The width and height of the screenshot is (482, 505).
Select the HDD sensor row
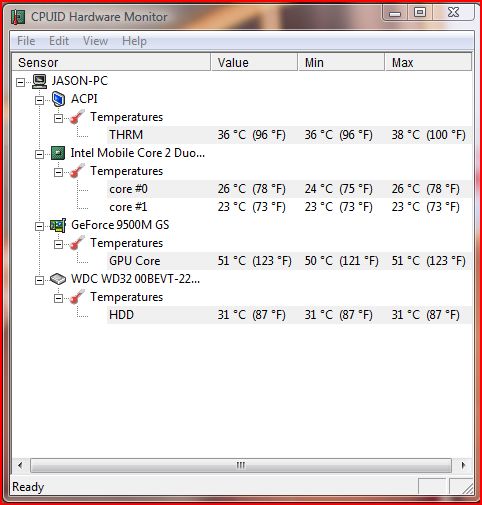[x=289, y=315]
